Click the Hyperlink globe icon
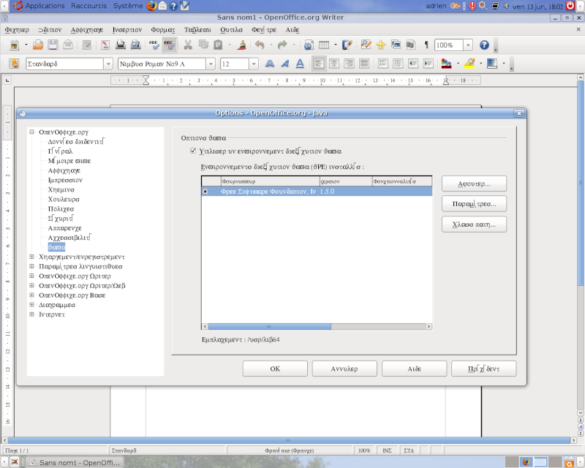The image size is (585, 468). 309,45
